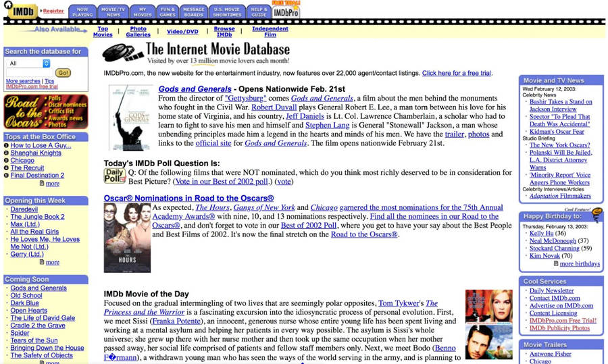Click Browse IMDb link
This screenshot has width=608, height=364.
tap(224, 32)
